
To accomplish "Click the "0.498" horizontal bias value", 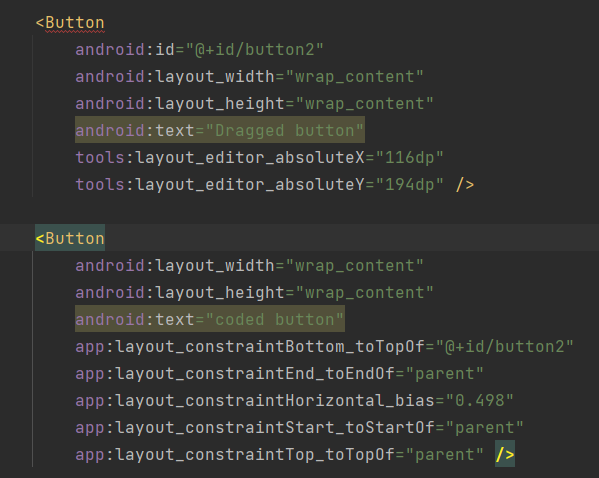I will (479, 401).
